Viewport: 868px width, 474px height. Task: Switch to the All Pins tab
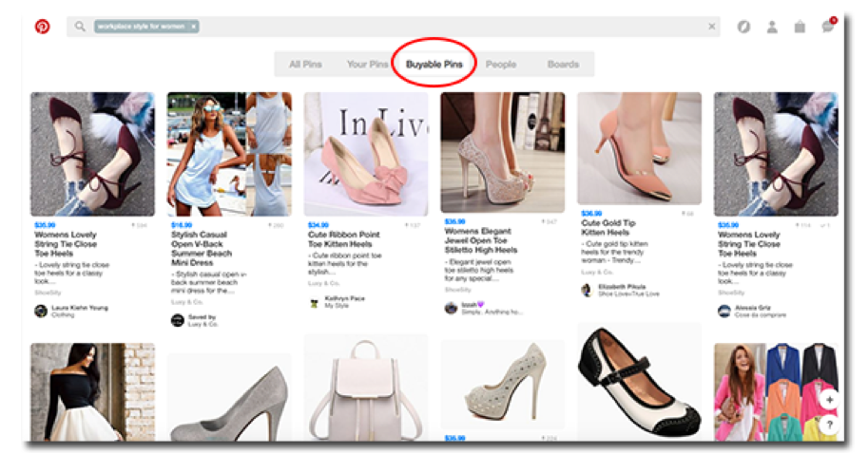click(305, 65)
